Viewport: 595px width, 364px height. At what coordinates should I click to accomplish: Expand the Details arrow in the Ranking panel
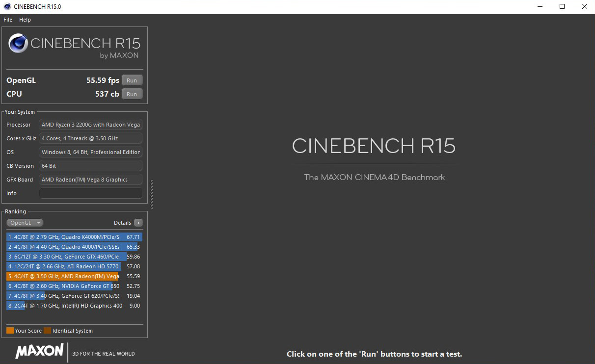138,222
